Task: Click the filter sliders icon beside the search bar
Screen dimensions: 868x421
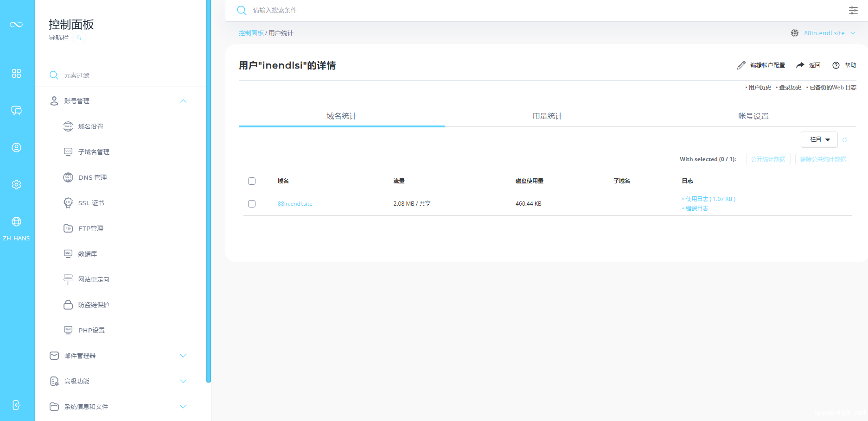Action: coord(853,11)
